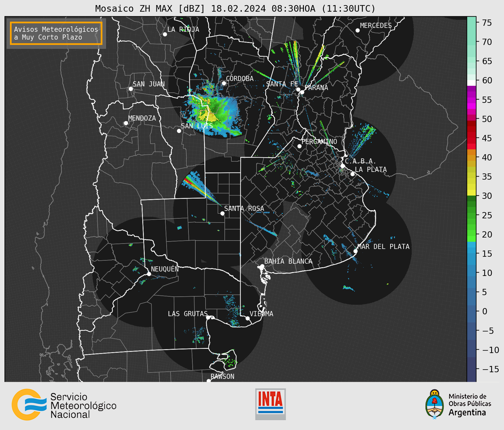504x430 pixels.
Task: Click the 0 tick label on the color scale
Action: click(485, 311)
